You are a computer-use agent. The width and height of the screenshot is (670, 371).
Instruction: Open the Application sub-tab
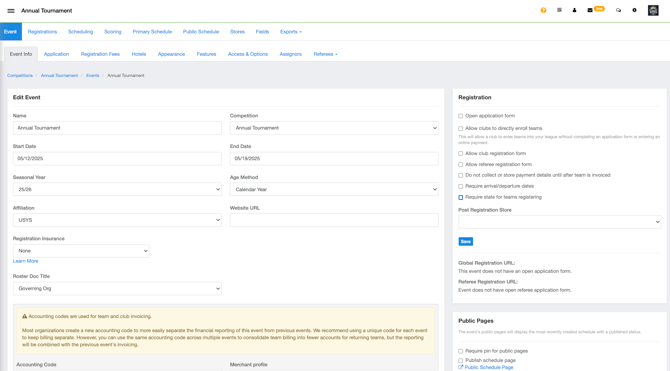click(x=56, y=54)
